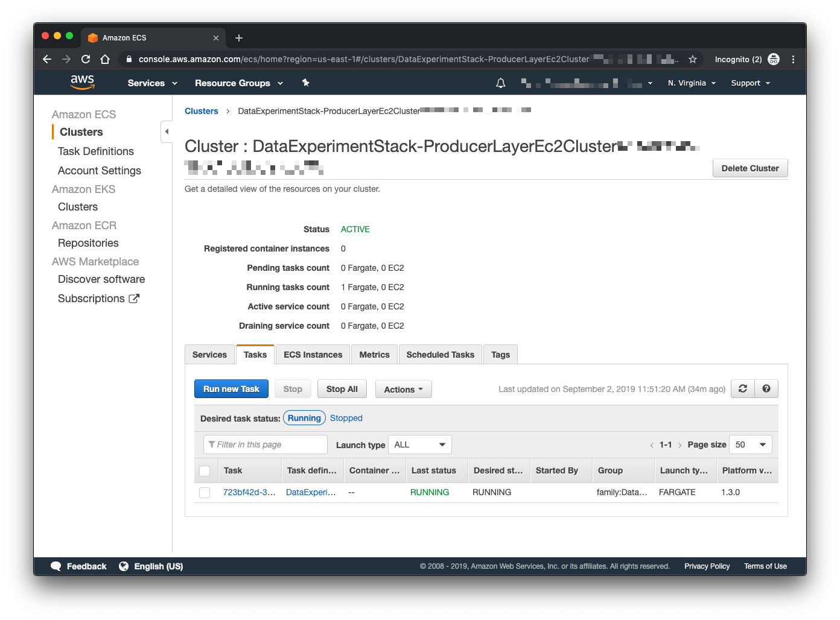The height and width of the screenshot is (620, 840).
Task: Click the browser forward arrow
Action: pos(66,59)
